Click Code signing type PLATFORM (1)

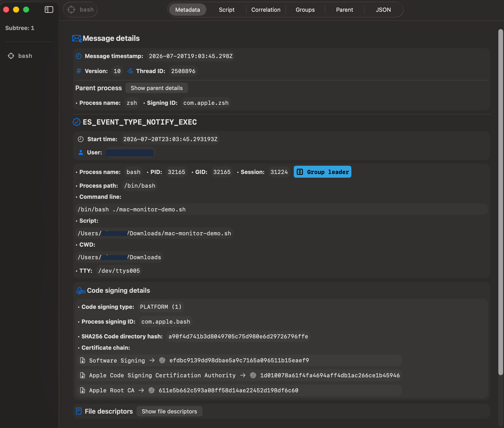click(161, 307)
